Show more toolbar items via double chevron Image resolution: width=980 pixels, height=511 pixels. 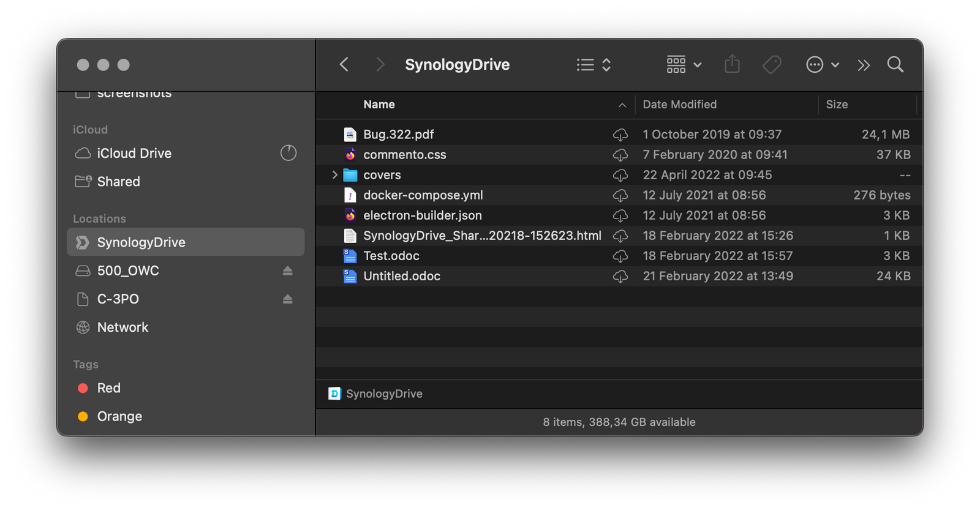(864, 65)
